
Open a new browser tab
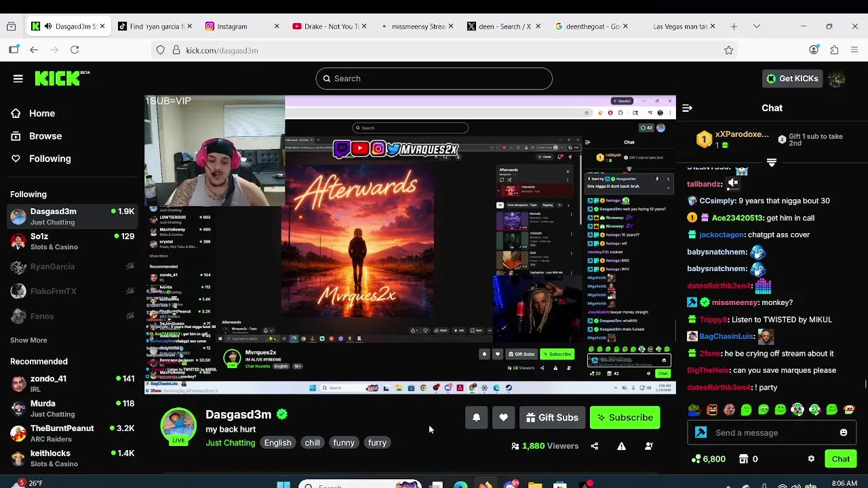734,26
